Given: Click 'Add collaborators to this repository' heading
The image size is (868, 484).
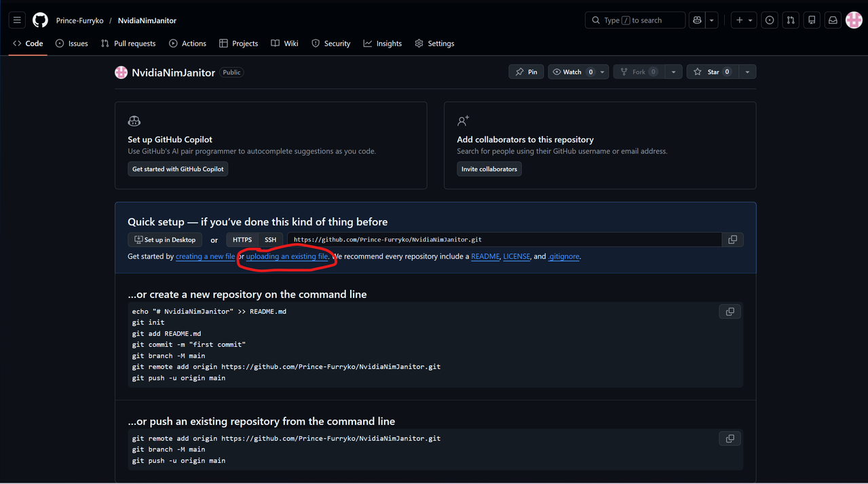Looking at the screenshot, I should click(x=525, y=139).
